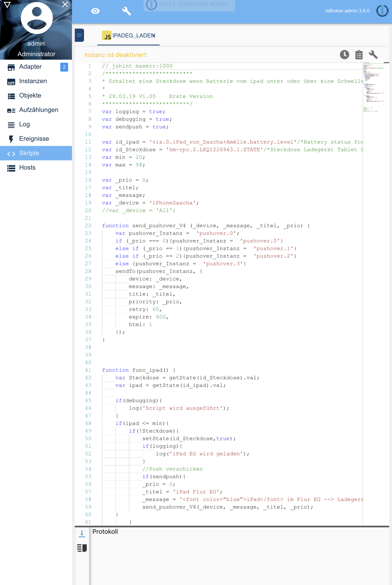Click the JS icon on script tab
This screenshot has width=392, height=585.
click(x=107, y=36)
